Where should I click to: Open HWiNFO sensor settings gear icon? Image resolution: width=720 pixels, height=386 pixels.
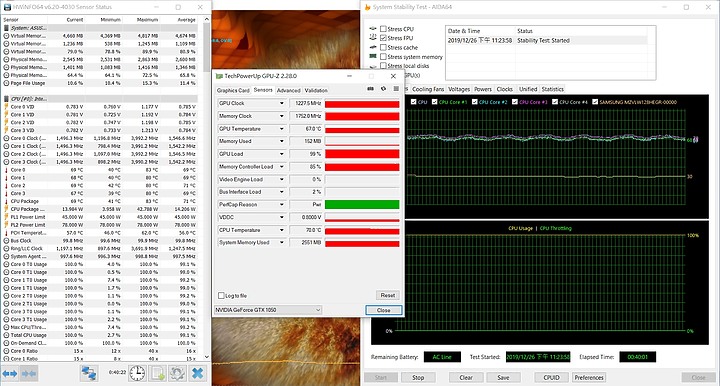[177, 374]
